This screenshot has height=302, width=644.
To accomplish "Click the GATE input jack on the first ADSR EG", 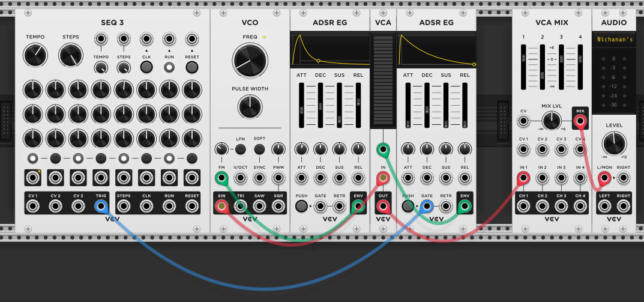I will tap(320, 207).
